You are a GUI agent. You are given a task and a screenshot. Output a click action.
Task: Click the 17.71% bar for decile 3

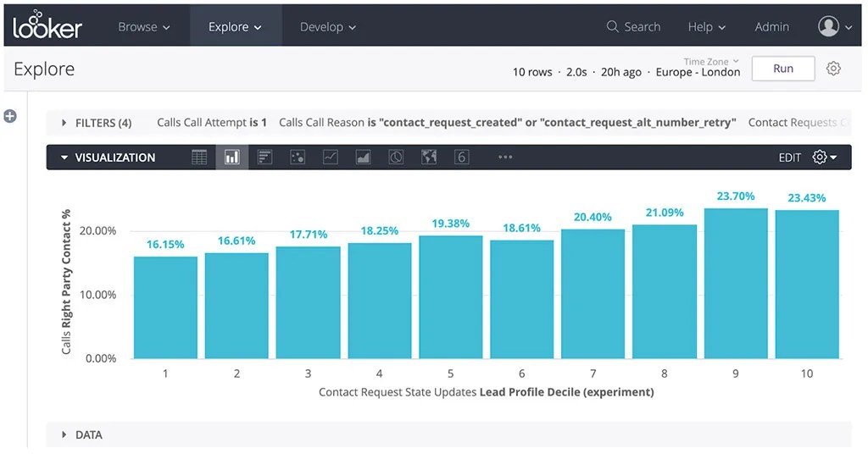[x=308, y=302]
